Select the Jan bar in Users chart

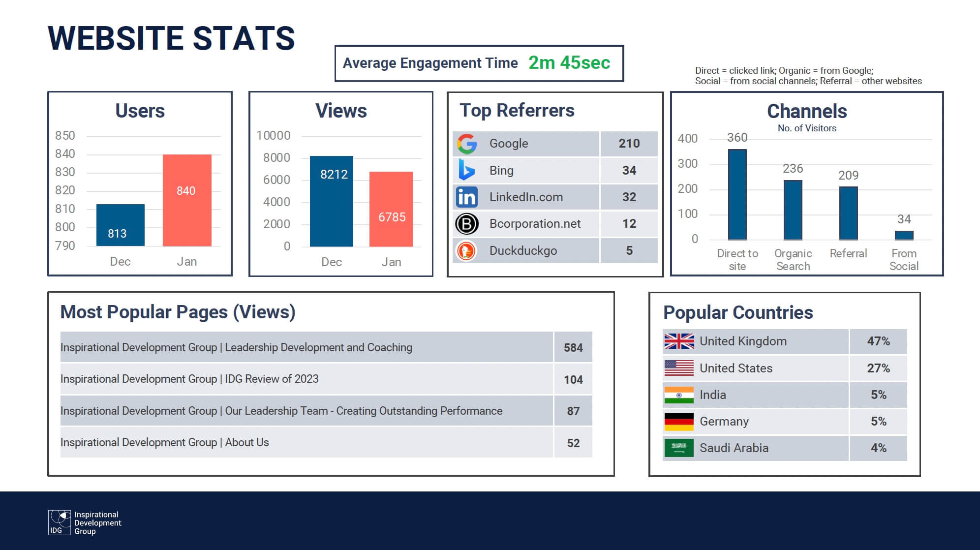pyautogui.click(x=187, y=200)
